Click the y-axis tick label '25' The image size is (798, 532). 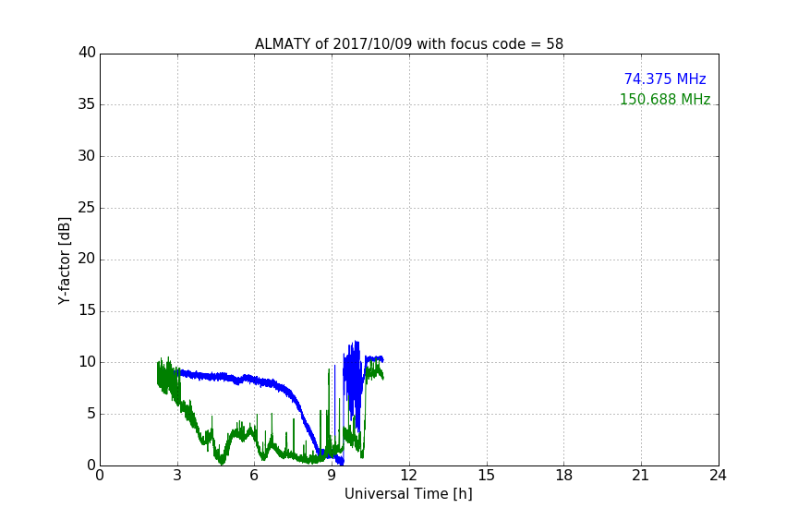tap(87, 208)
